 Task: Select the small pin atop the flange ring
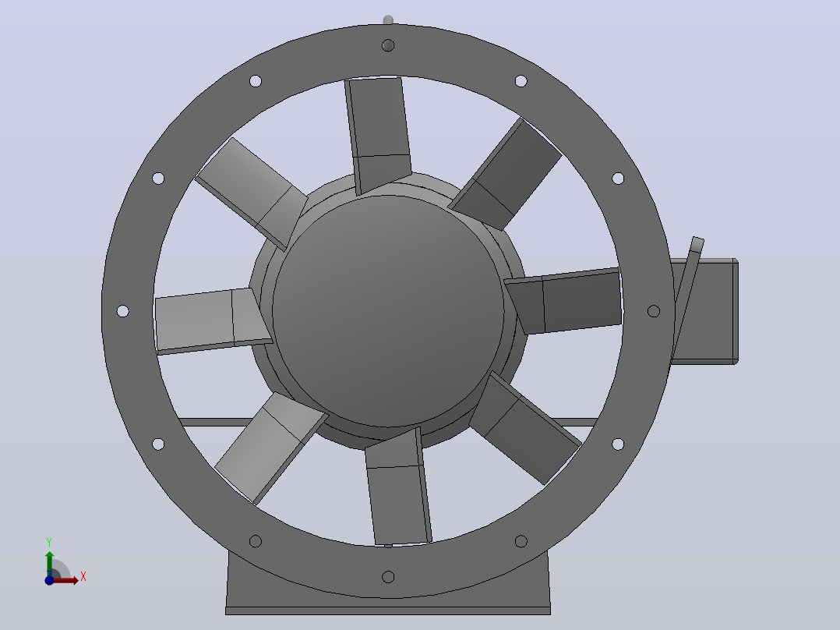[388, 20]
